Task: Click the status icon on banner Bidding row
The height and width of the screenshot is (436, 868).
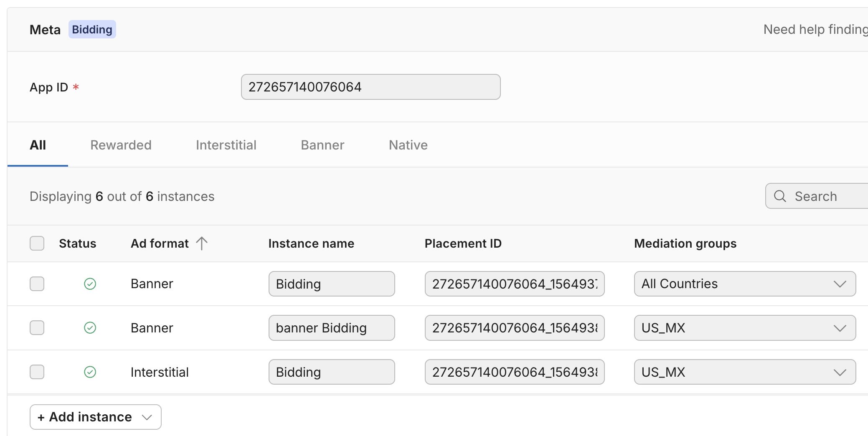Action: pyautogui.click(x=90, y=328)
